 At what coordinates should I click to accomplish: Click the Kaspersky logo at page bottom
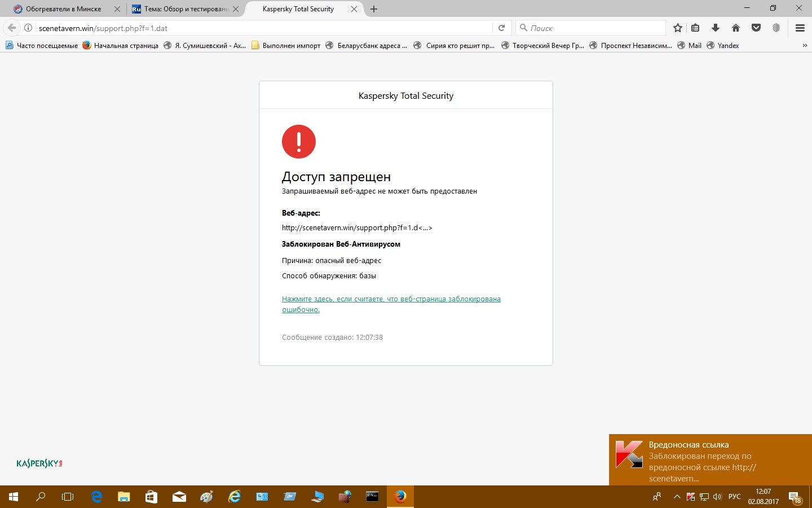pyautogui.click(x=39, y=463)
